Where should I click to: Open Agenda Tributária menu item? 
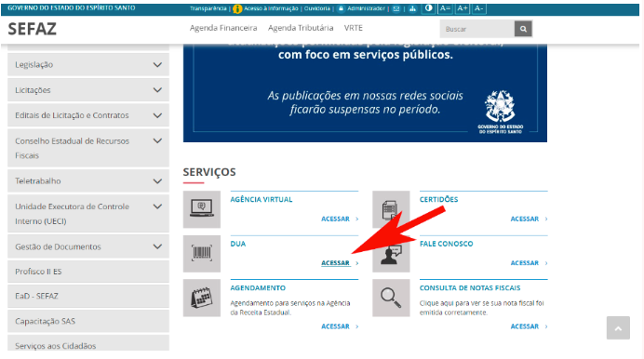pyautogui.click(x=301, y=28)
